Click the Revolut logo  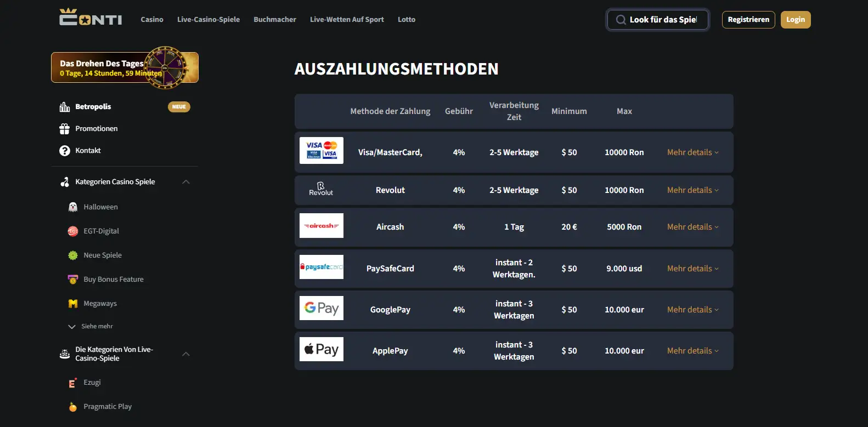coord(321,189)
